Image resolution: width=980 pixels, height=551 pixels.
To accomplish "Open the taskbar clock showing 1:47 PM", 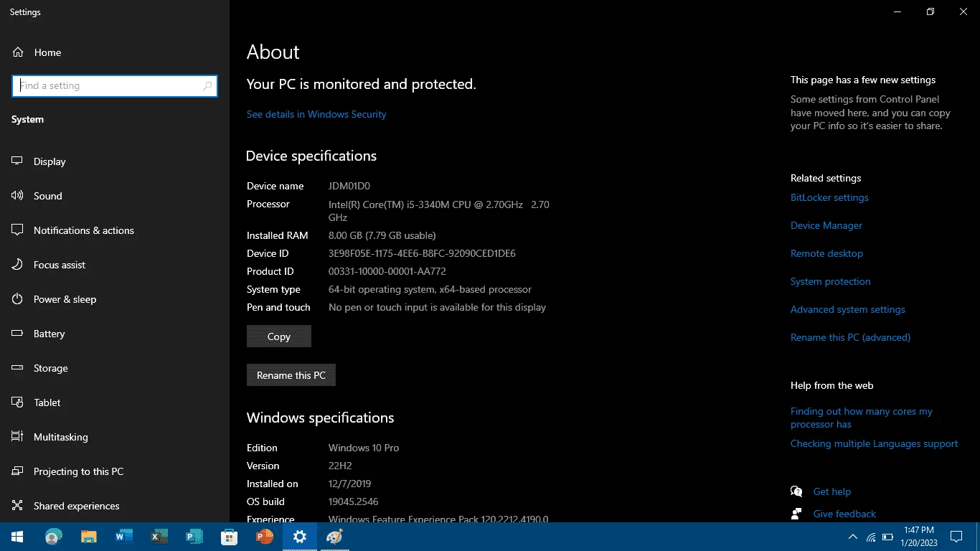I will 918,537.
